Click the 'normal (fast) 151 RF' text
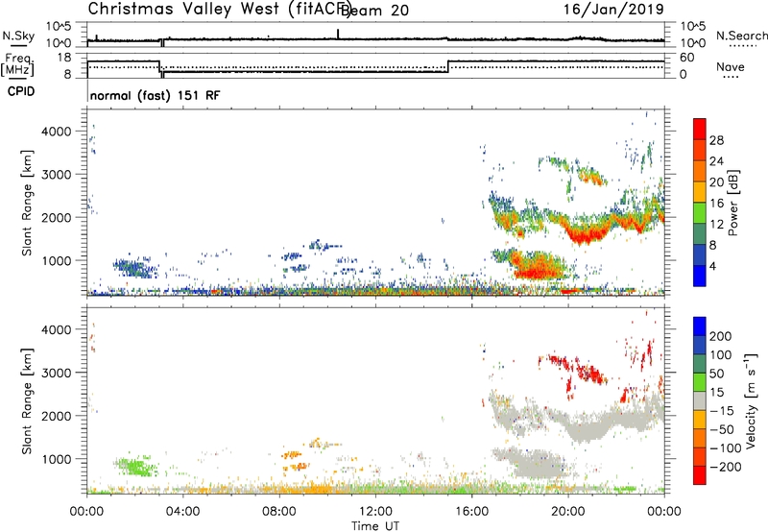 pyautogui.click(x=155, y=95)
